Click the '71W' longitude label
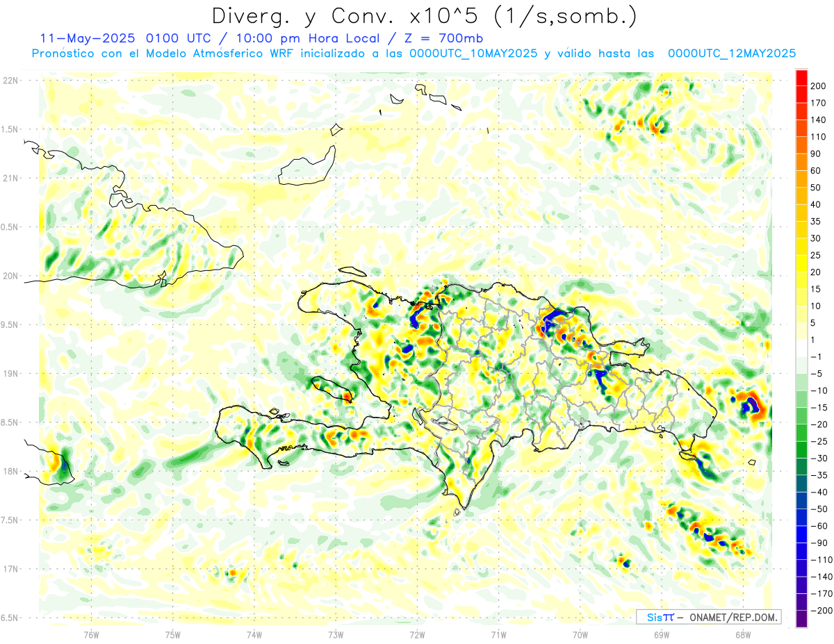 [498, 634]
